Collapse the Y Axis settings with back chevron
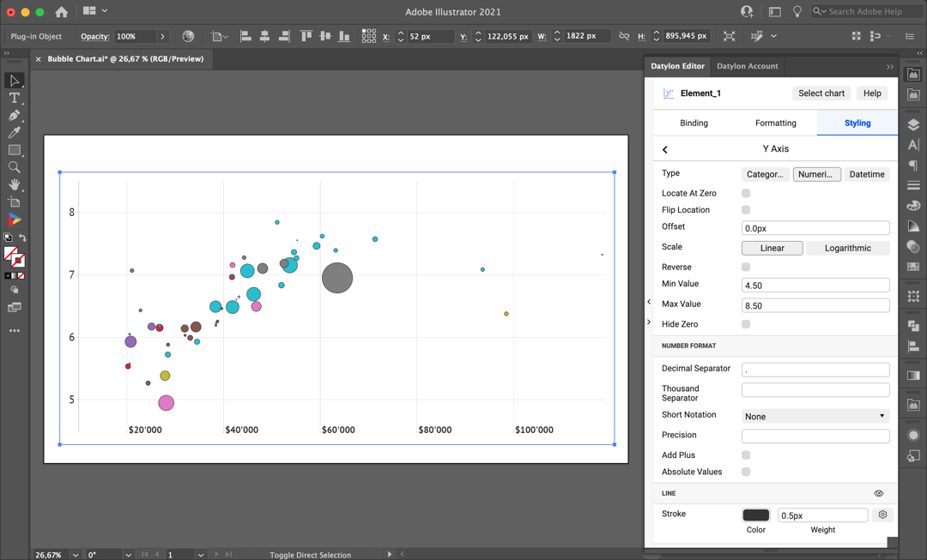 coord(664,148)
